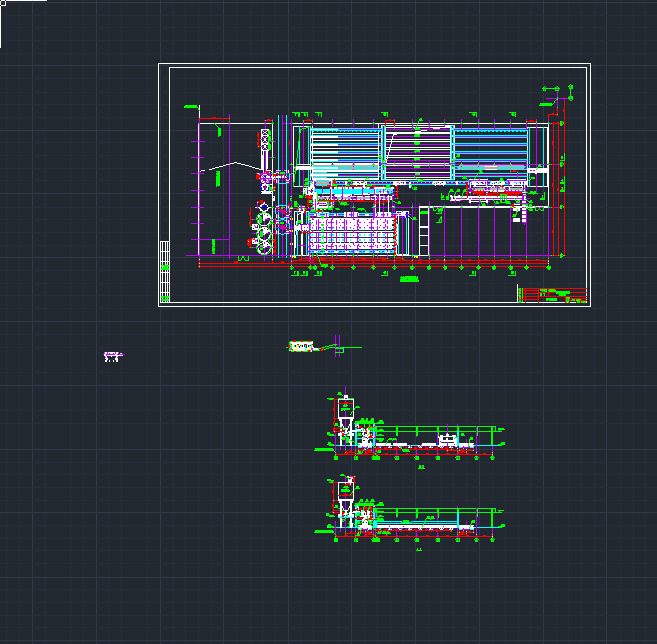Click the middle striped panel with diagonal line

(417, 152)
